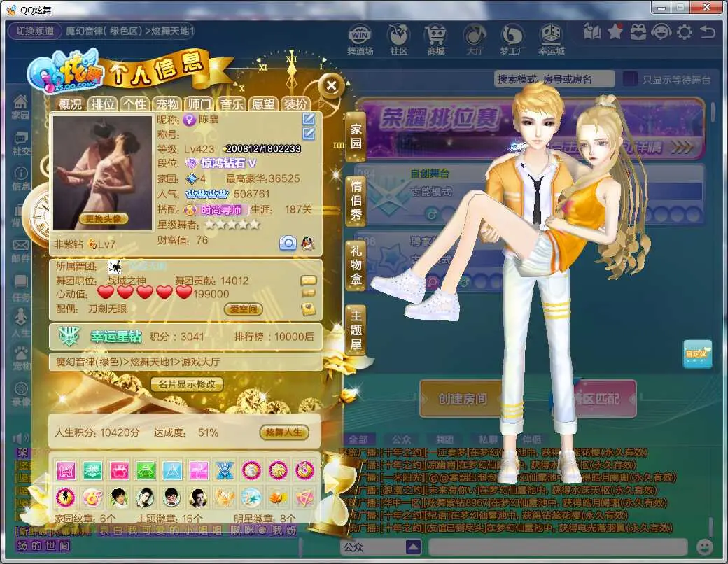Click the star favorites icon in top bar
The height and width of the screenshot is (564, 728).
click(x=615, y=31)
